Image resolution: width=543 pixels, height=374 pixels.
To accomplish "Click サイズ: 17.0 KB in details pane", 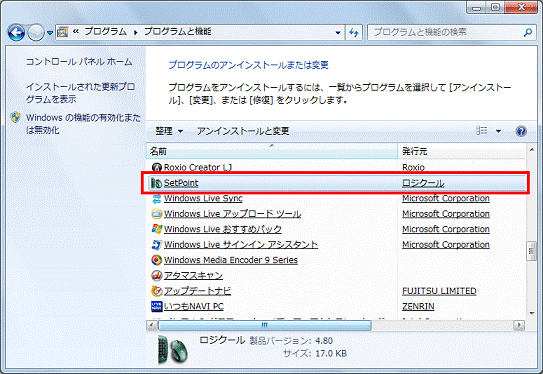I will point(314,354).
